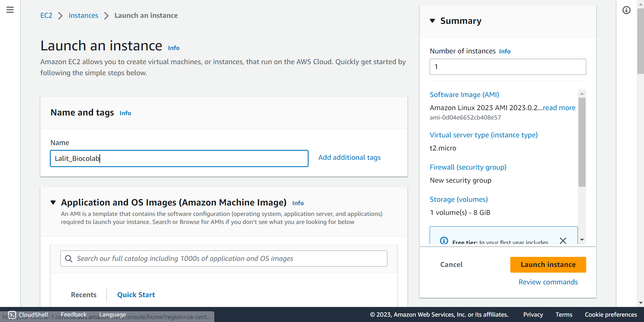Image resolution: width=644 pixels, height=322 pixels.
Task: Open Software Image (AMI) summary link
Action: [x=464, y=95]
